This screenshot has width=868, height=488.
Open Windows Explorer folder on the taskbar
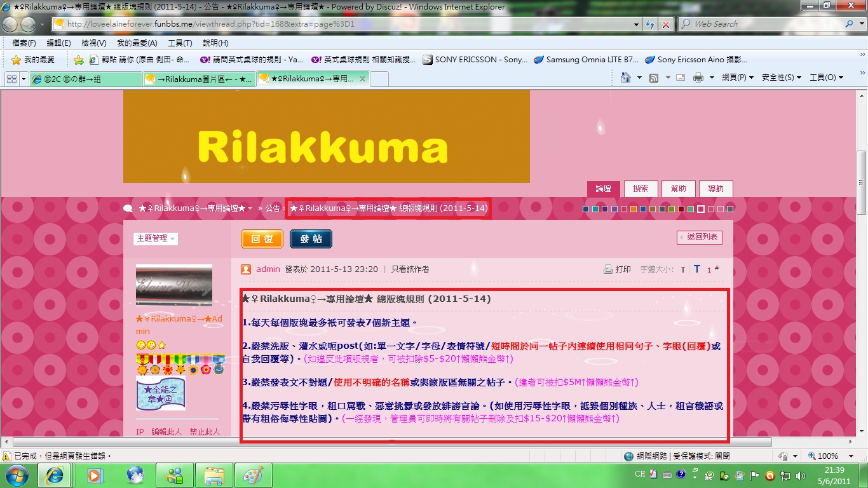[214, 475]
